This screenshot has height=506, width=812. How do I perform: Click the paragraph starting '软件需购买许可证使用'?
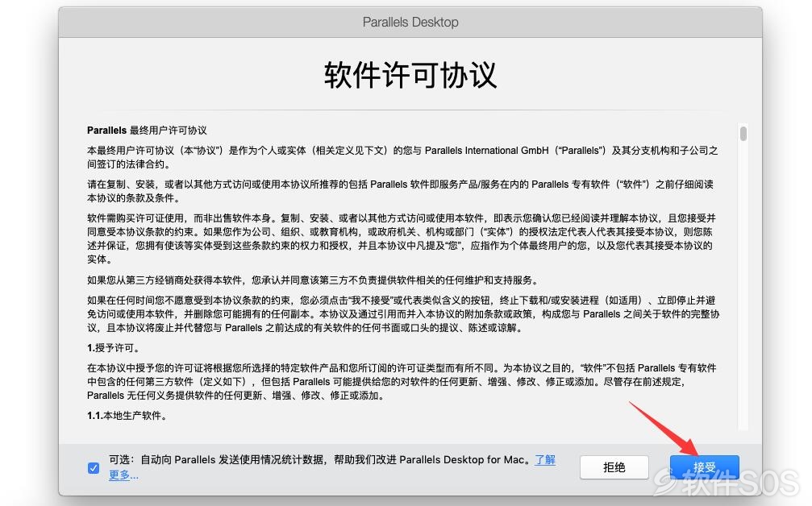(402, 238)
